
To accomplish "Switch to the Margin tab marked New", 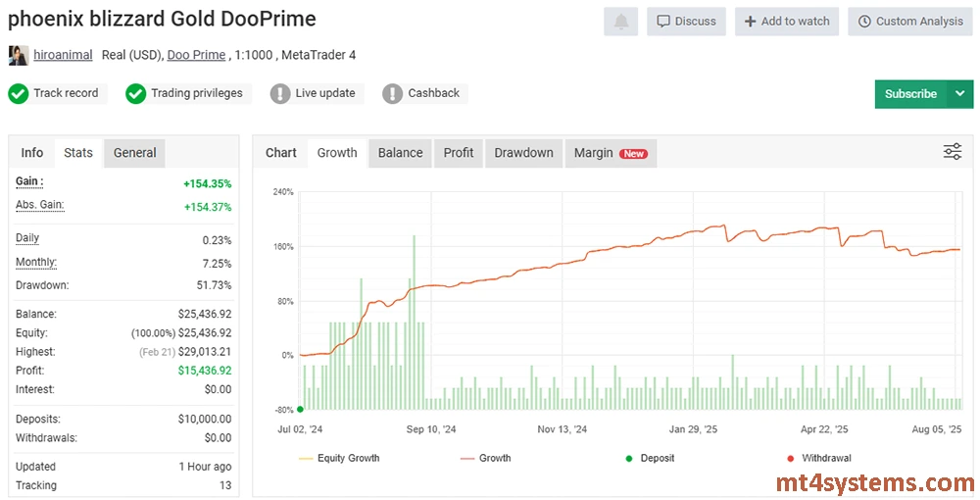I will (610, 153).
